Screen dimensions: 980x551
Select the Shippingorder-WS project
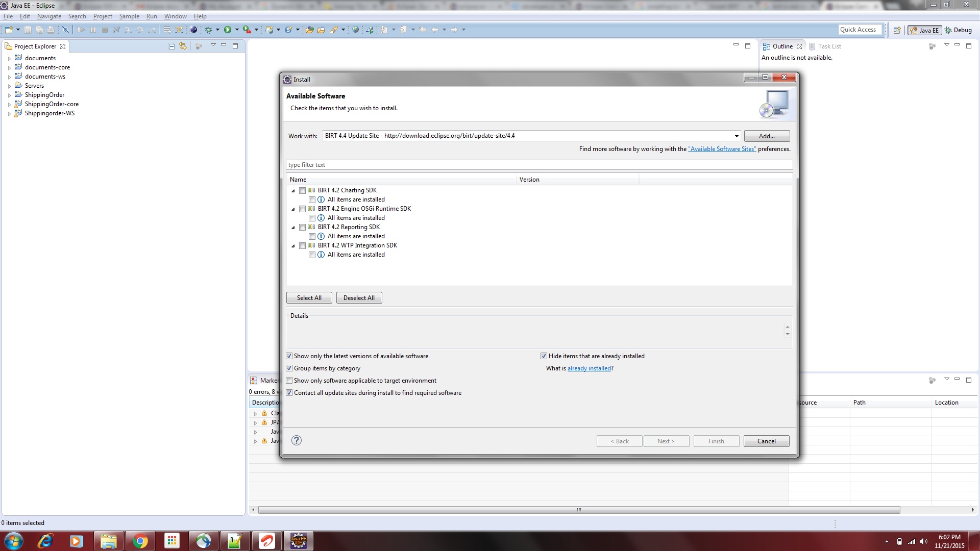click(x=50, y=113)
